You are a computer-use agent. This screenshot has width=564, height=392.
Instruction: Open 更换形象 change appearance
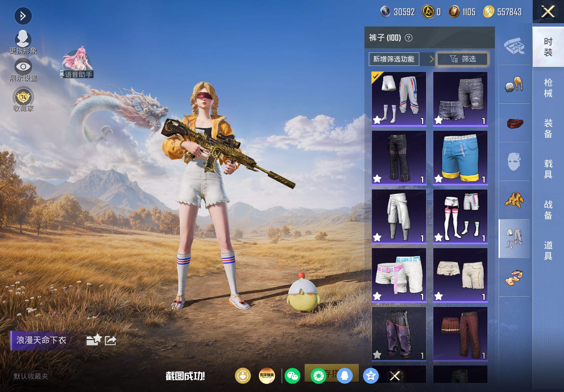point(23,42)
